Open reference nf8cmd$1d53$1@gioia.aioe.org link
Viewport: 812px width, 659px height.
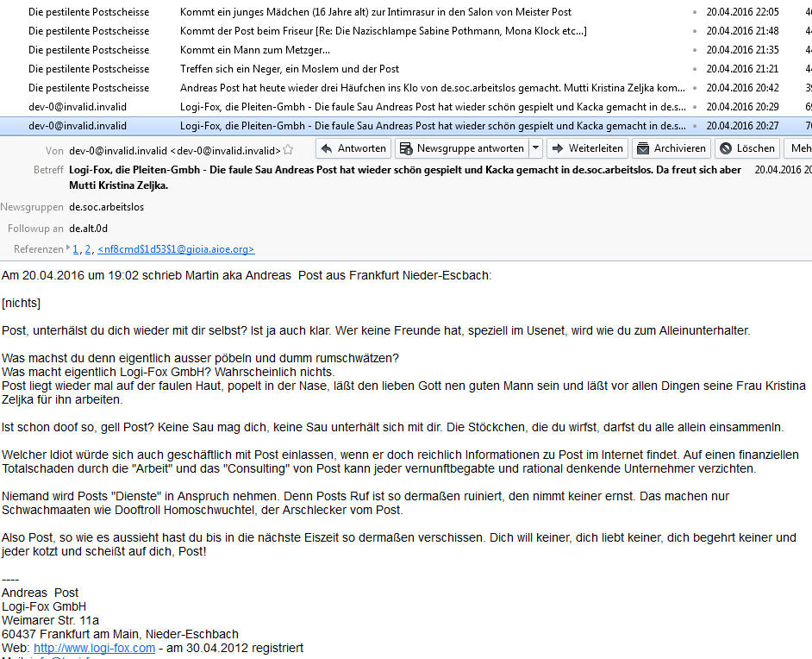[176, 249]
